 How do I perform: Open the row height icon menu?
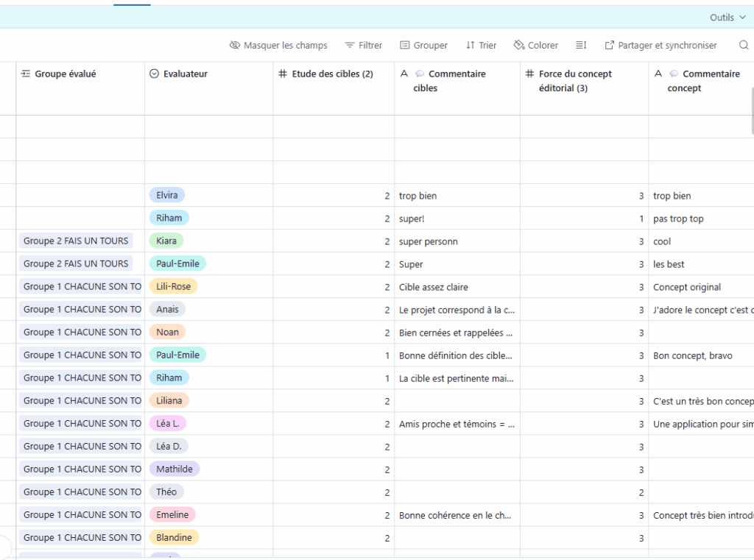pos(581,45)
